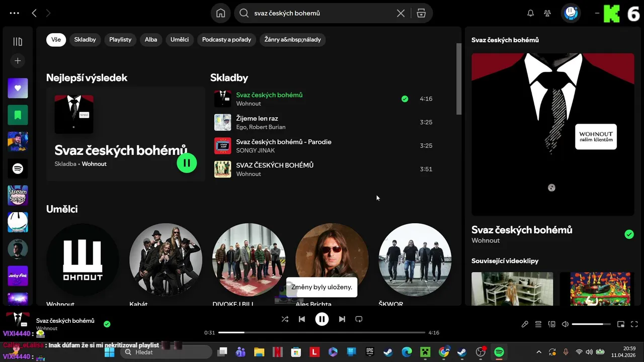
Task: Toggle saved checkmark in the now playing panel
Action: pyautogui.click(x=629, y=234)
